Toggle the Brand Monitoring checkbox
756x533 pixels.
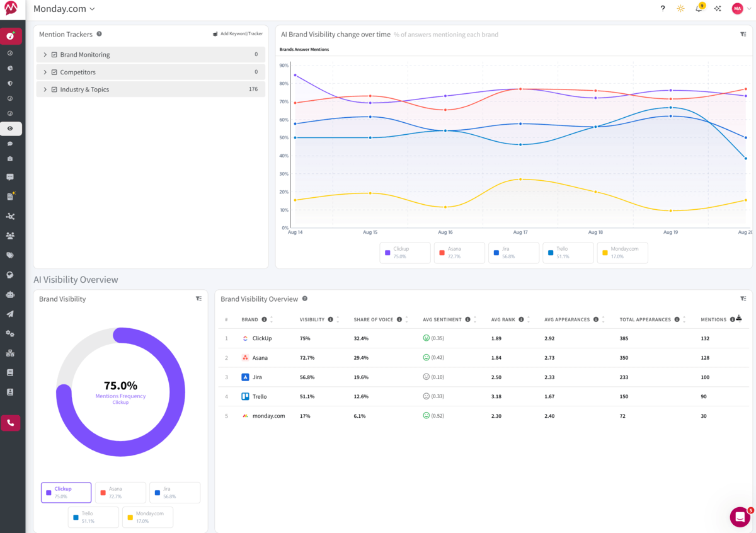(x=54, y=55)
